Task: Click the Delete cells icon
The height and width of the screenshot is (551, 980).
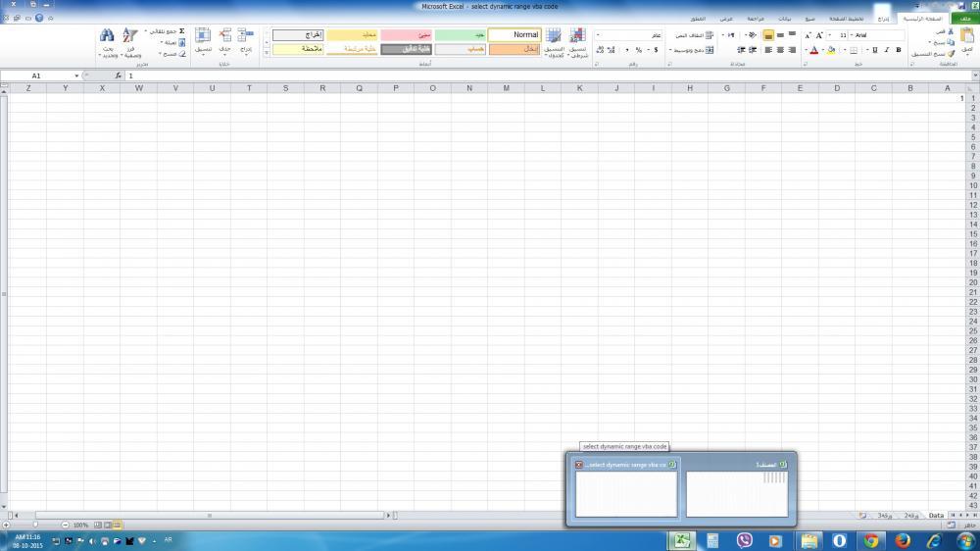Action: pos(225,35)
